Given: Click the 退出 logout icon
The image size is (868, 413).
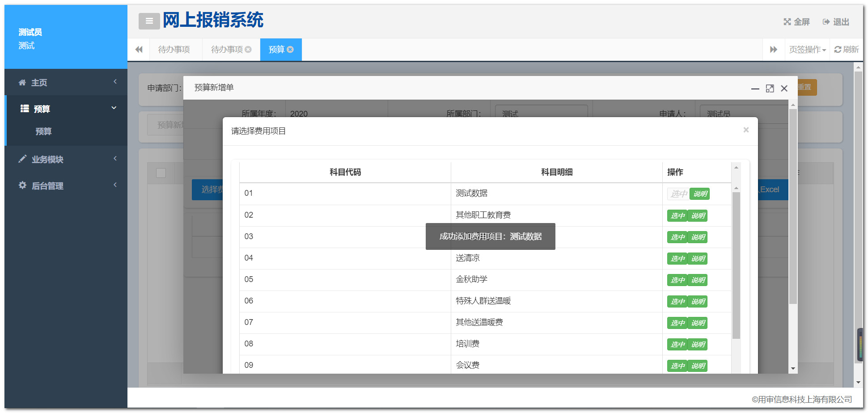Looking at the screenshot, I should pyautogui.click(x=826, y=22).
